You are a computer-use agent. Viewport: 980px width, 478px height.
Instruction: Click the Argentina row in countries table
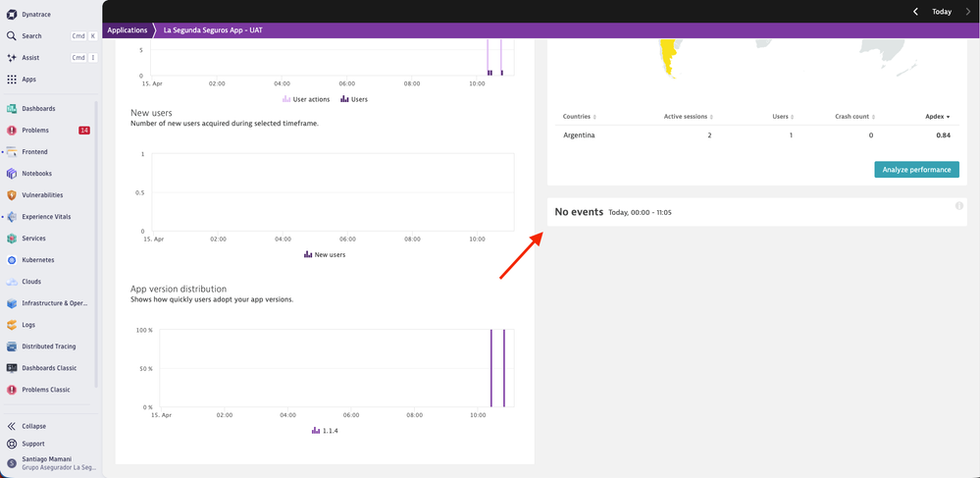[x=757, y=135]
